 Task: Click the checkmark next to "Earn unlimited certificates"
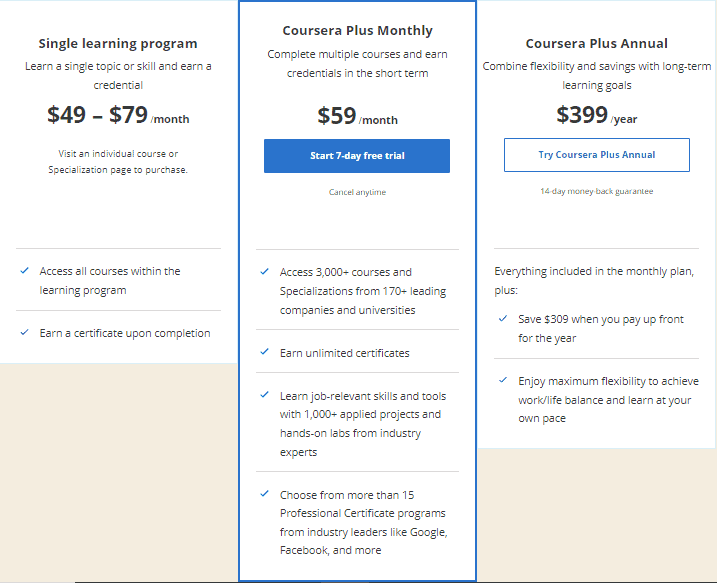[264, 353]
